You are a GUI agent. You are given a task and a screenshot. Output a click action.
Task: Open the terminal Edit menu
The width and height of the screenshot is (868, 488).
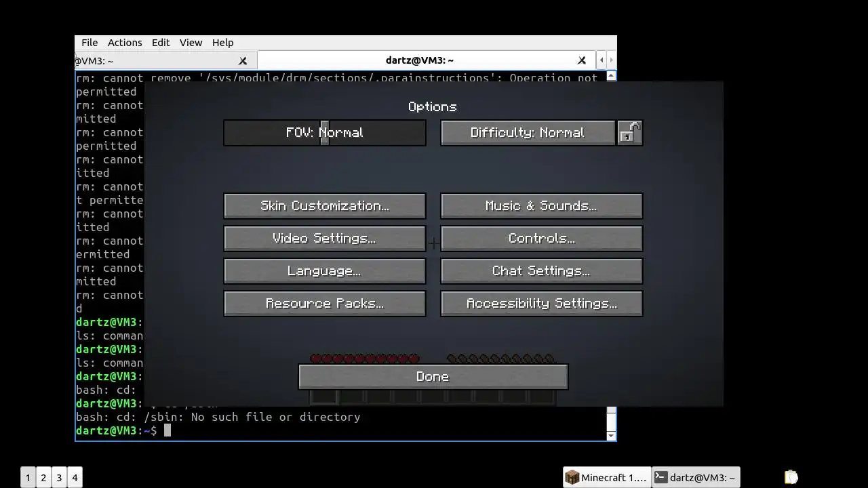point(161,43)
